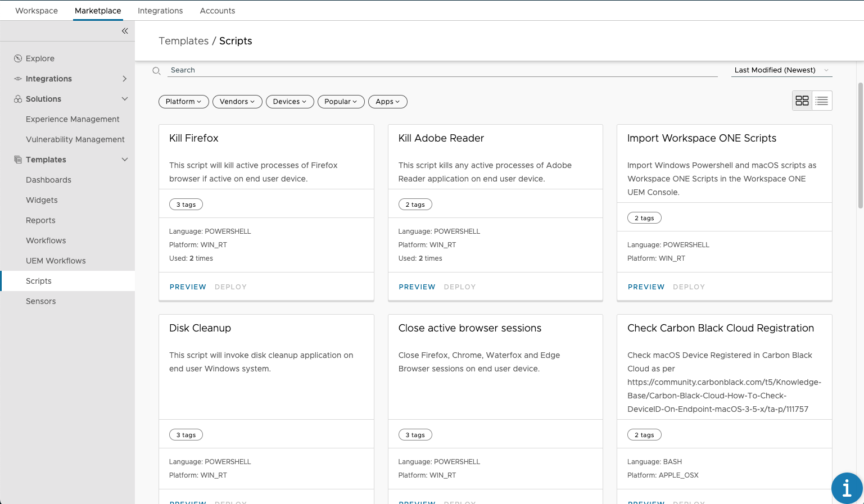The height and width of the screenshot is (504, 864).
Task: Open the Last Modified sort dropdown
Action: [781, 70]
